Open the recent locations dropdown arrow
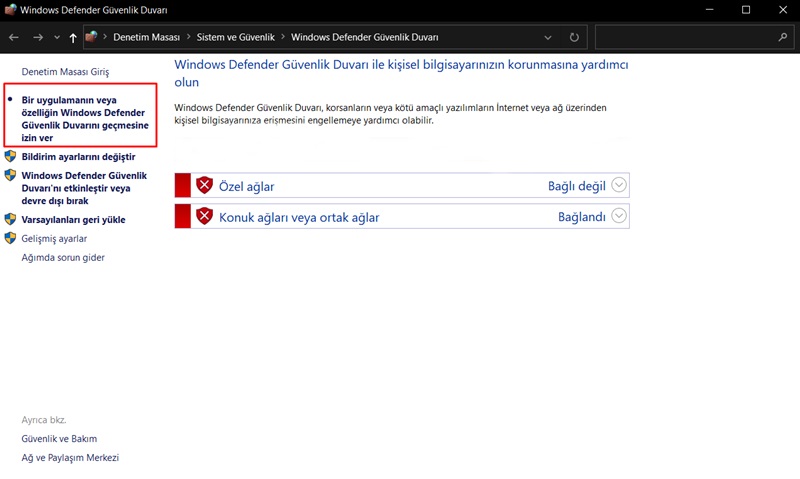This screenshot has height=479, width=800. pyautogui.click(x=57, y=38)
